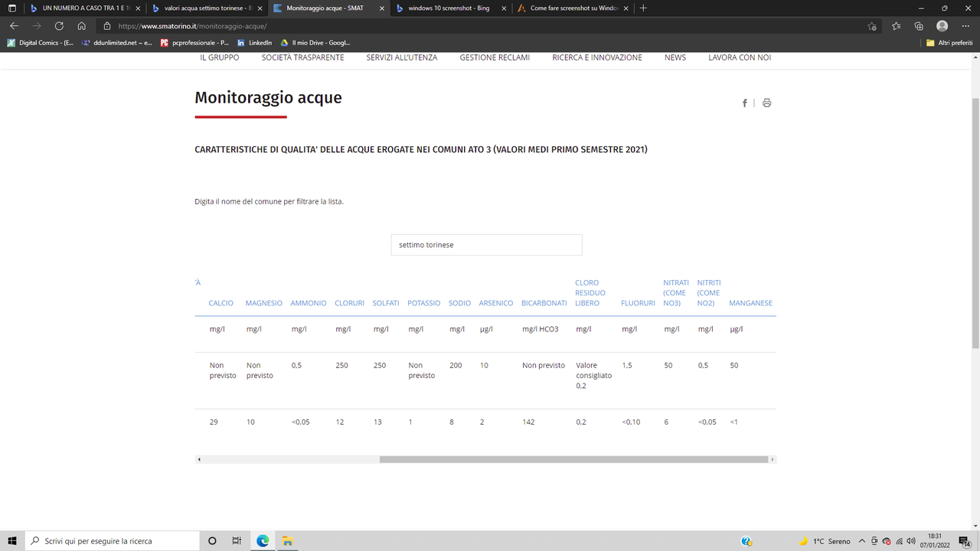Image resolution: width=980 pixels, height=551 pixels.
Task: Open pcprofessionale bookmark
Action: (x=194, y=43)
